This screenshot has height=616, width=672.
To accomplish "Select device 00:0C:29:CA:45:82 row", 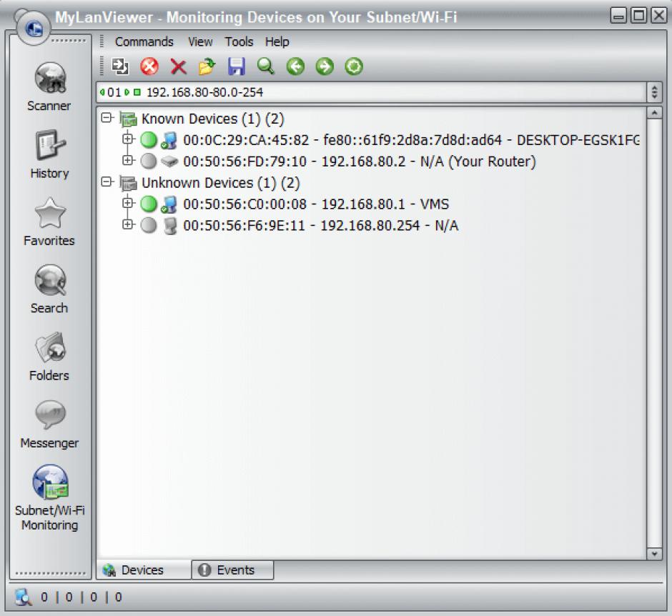I will click(x=411, y=140).
